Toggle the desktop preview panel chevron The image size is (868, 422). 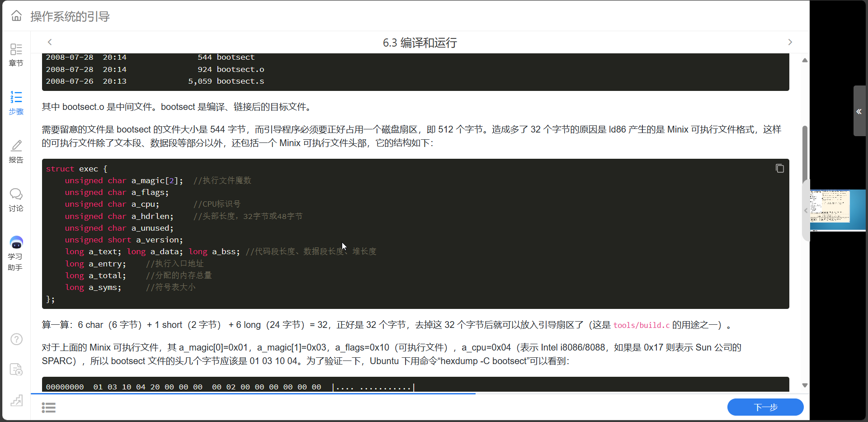[x=806, y=210]
